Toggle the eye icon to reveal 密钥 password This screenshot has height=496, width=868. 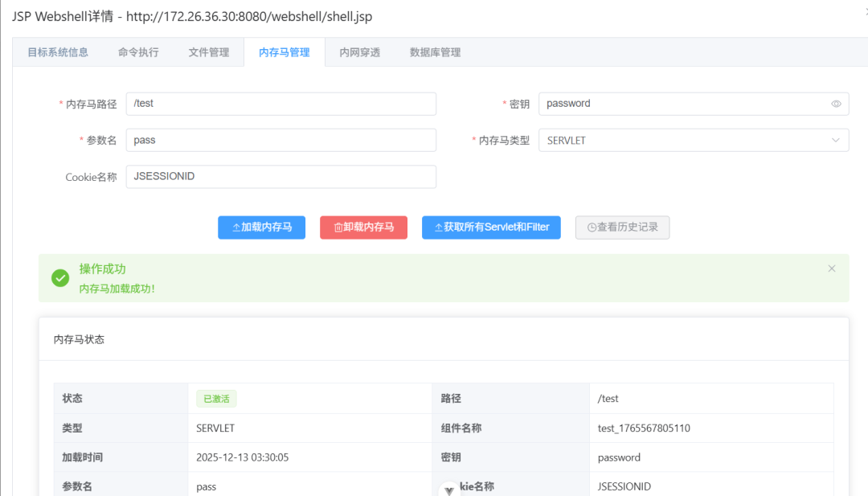pos(834,103)
